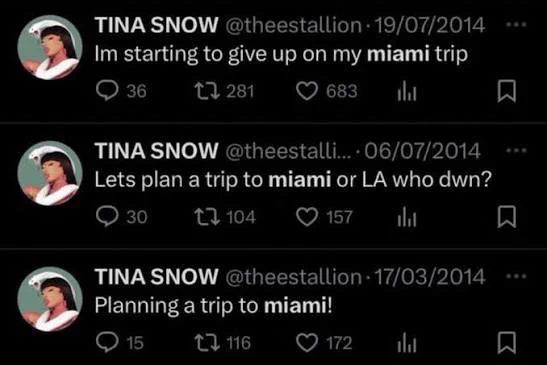This screenshot has width=547, height=365.
Task: Retweet the tweet with 104 retweets
Action: tap(207, 216)
